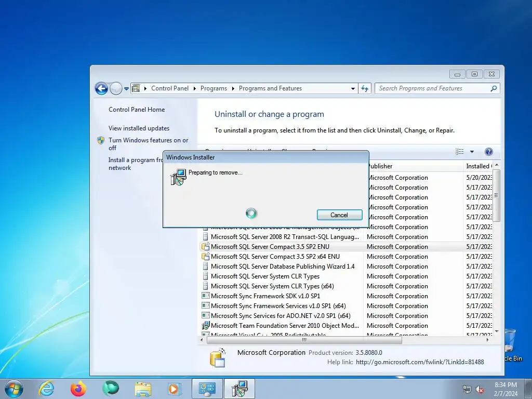
Task: Click vertical scrollbar up arrow
Action: pos(496,165)
